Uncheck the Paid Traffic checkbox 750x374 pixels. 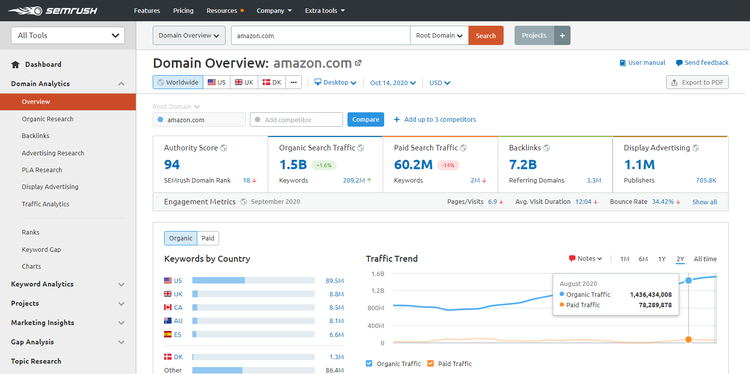[430, 363]
